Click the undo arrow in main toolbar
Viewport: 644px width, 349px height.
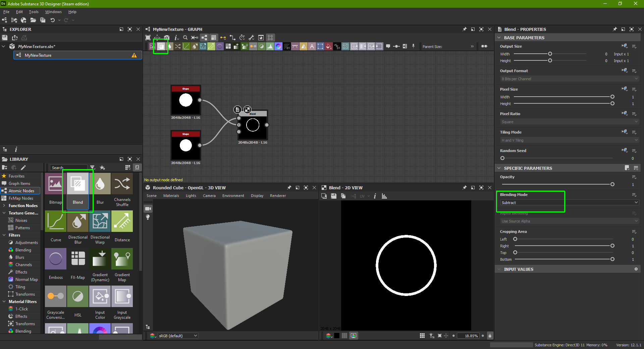[x=52, y=20]
